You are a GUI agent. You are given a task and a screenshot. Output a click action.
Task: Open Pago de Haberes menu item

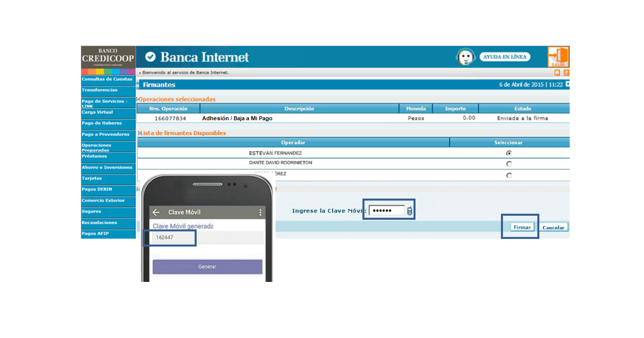point(108,123)
